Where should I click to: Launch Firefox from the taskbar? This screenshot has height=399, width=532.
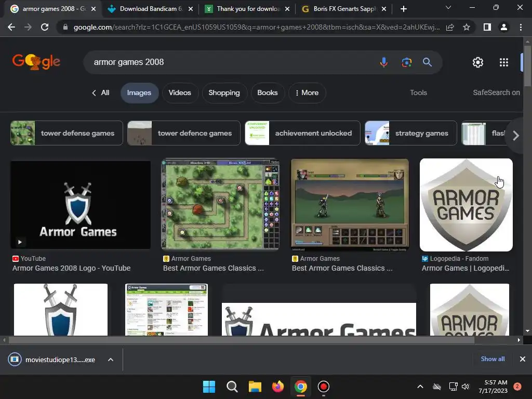point(278,387)
